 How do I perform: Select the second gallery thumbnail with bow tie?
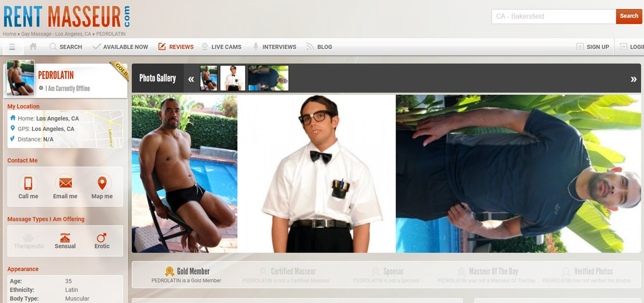233,78
